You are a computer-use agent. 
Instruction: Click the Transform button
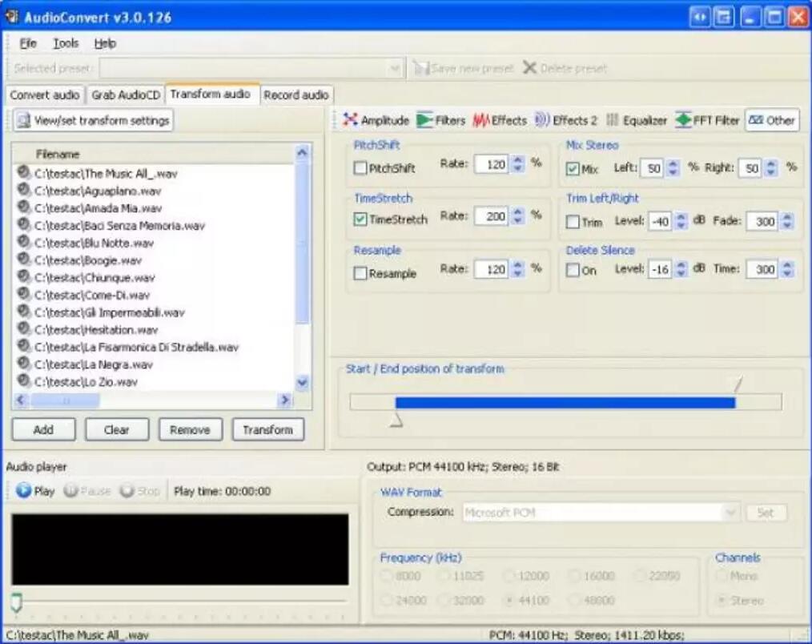(x=267, y=429)
